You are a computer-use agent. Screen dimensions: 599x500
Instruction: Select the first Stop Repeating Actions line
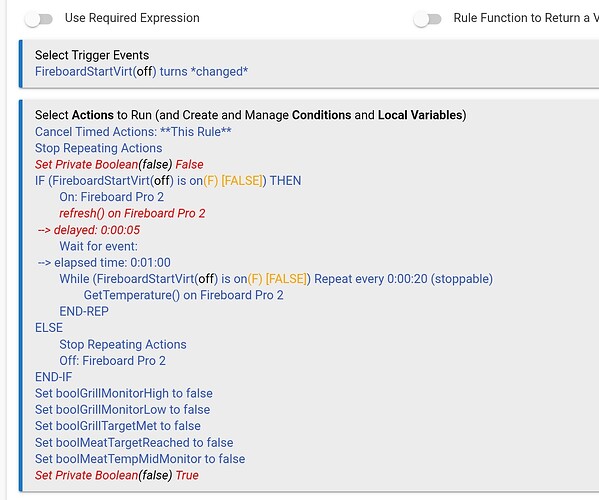point(99,148)
